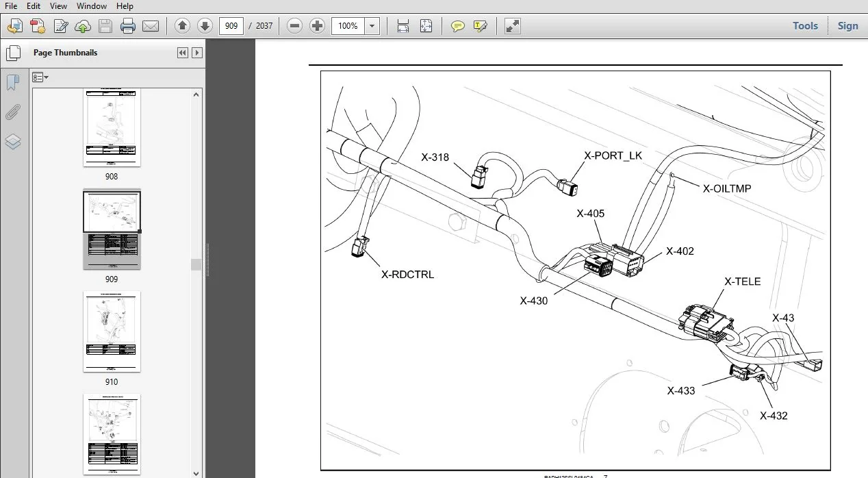Select page 910 thumbnail

tap(112, 331)
